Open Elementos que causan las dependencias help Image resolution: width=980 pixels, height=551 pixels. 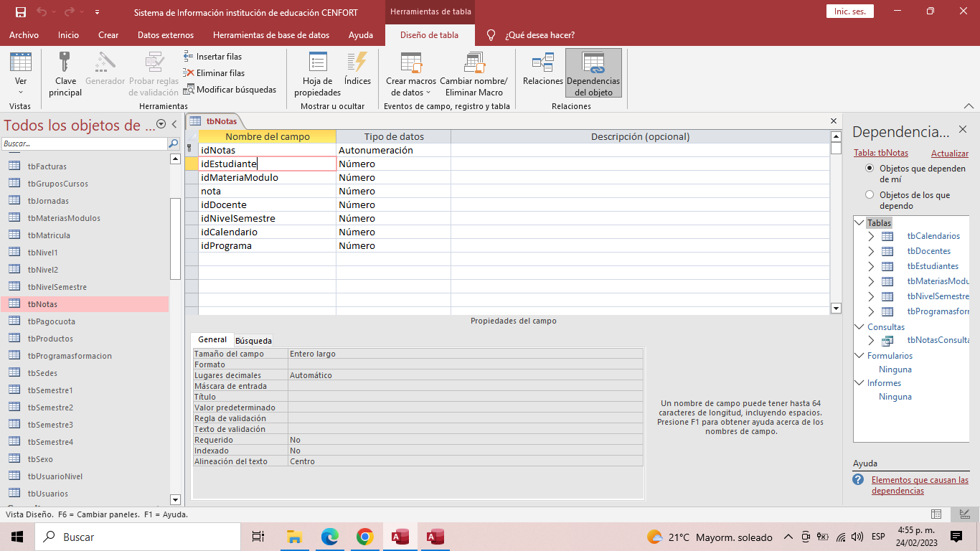point(920,486)
